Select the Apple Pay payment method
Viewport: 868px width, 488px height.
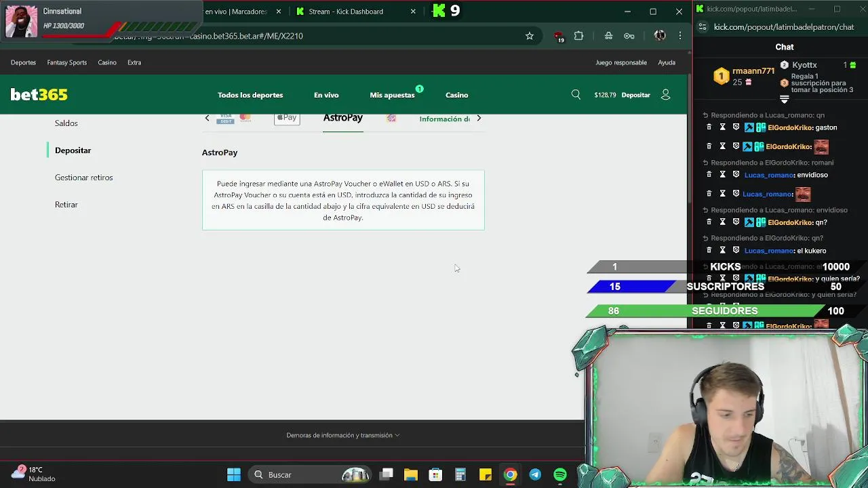(x=287, y=118)
